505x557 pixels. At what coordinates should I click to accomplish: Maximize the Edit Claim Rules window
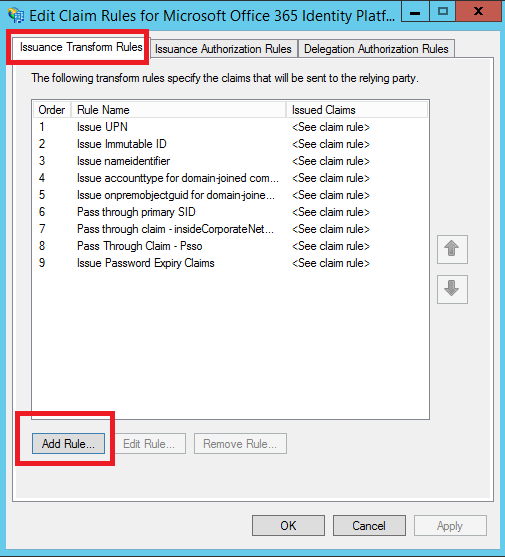pos(442,11)
